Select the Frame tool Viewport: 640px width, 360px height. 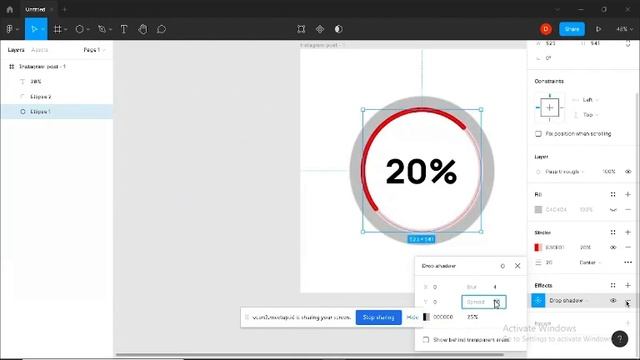(x=58, y=29)
